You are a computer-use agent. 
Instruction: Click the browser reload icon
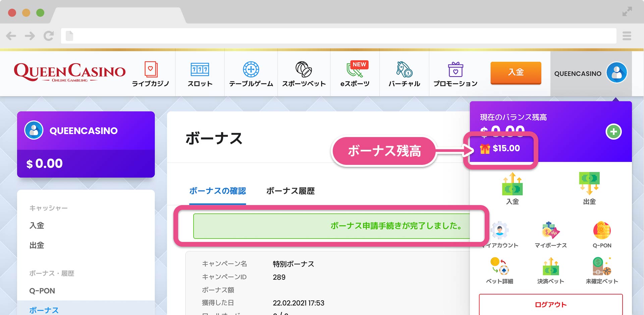49,36
